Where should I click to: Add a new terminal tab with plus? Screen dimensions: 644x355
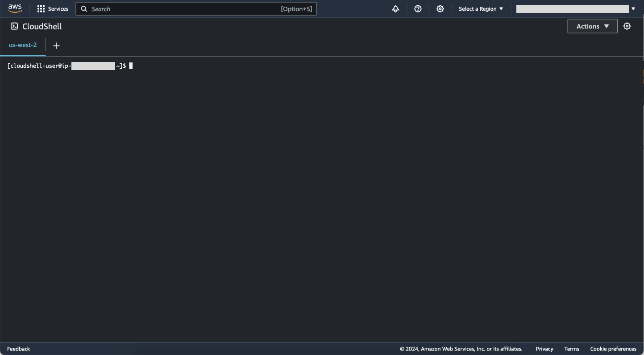(56, 45)
